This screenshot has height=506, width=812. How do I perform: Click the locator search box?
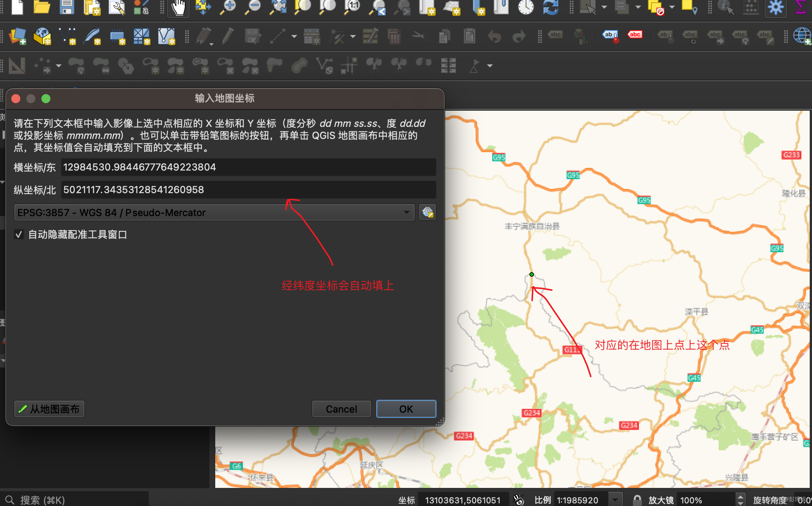(75, 500)
